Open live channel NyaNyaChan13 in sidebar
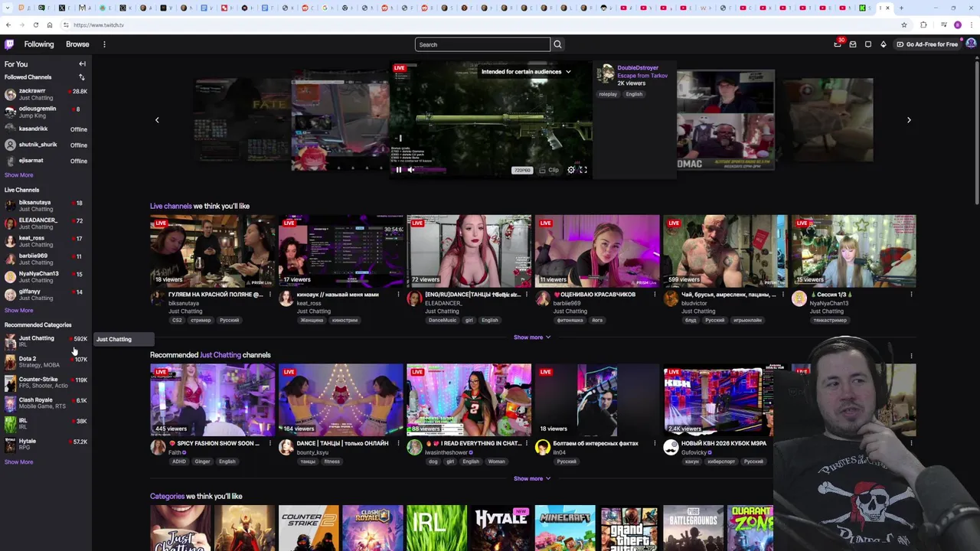Image resolution: width=980 pixels, height=551 pixels. pyautogui.click(x=45, y=276)
